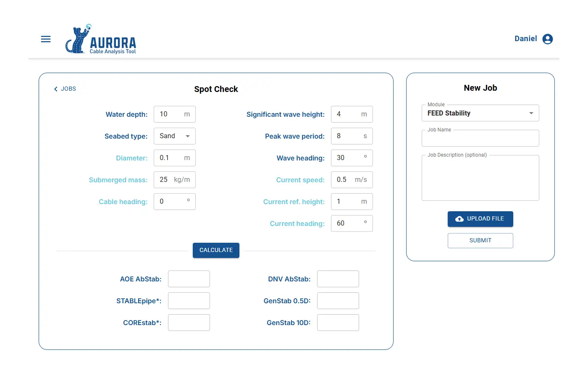Focus the Job Name text field
This screenshot has height=378, width=588.
(480, 139)
